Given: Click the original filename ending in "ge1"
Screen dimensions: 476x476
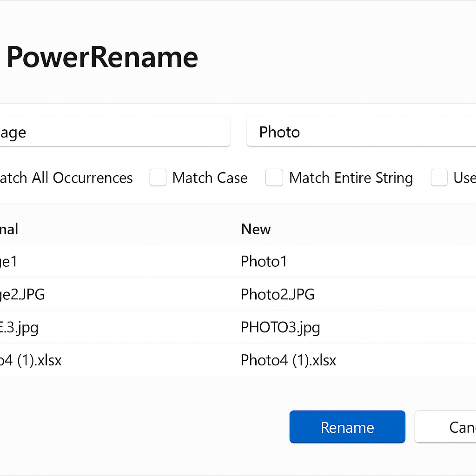Looking at the screenshot, I should [8, 262].
